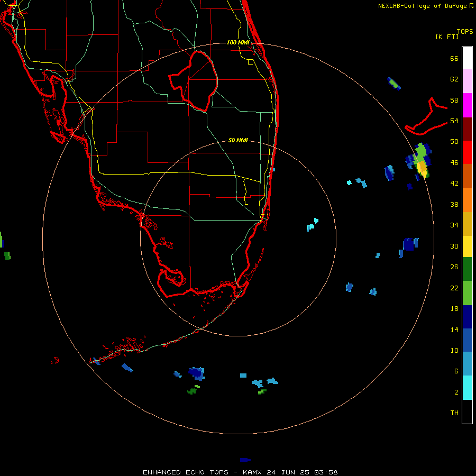The image size is (476, 476).
Task: Click the 42 value on the legend
Action: click(x=454, y=184)
